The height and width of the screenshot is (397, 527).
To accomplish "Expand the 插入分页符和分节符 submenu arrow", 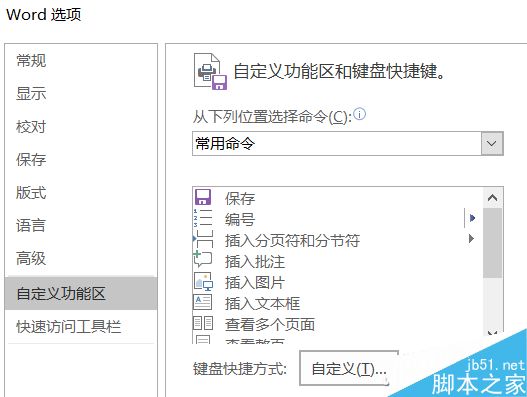I will 472,239.
